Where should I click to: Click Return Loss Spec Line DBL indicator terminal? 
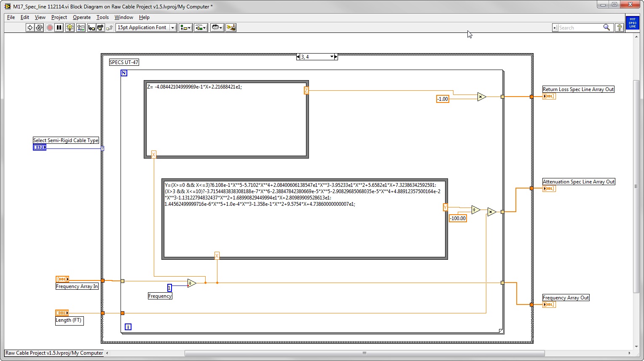point(549,97)
